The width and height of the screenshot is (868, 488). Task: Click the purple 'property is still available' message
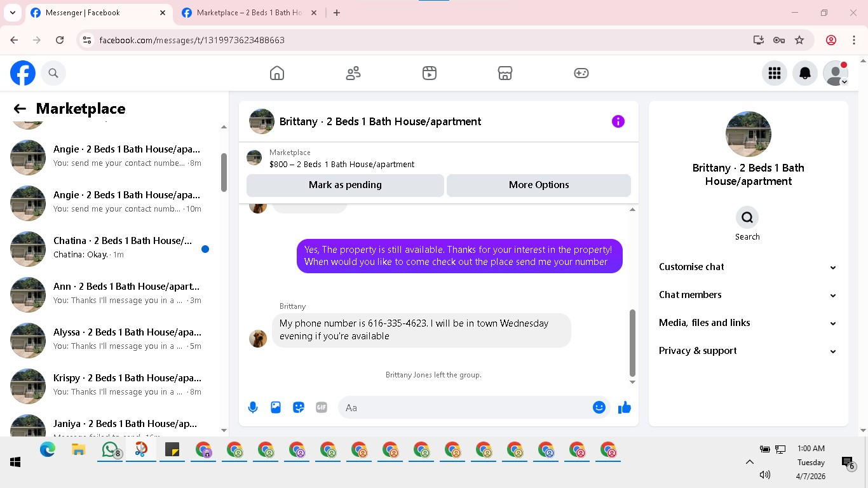tap(459, 256)
